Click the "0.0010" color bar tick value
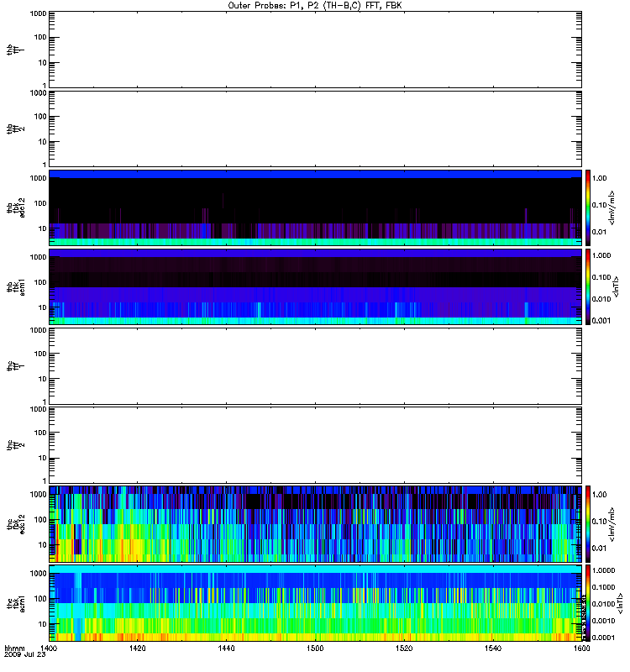Image resolution: width=630 pixels, height=672 pixels. 603,621
